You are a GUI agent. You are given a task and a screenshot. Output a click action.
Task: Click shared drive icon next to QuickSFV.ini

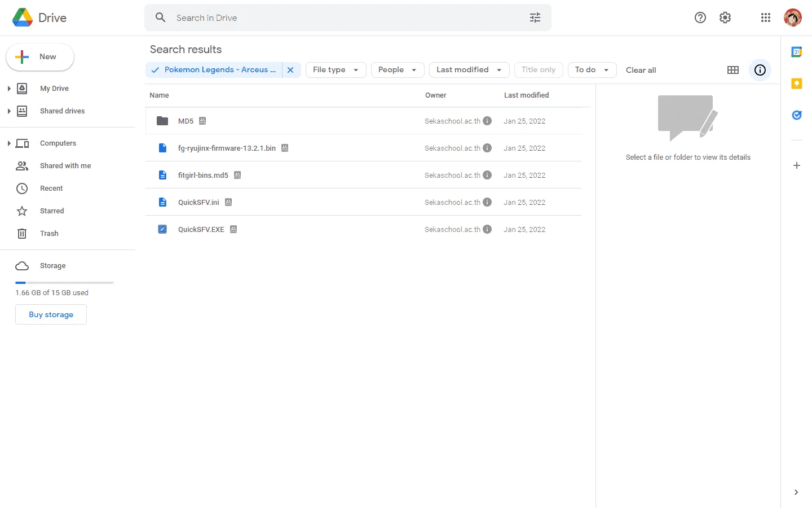coord(228,202)
